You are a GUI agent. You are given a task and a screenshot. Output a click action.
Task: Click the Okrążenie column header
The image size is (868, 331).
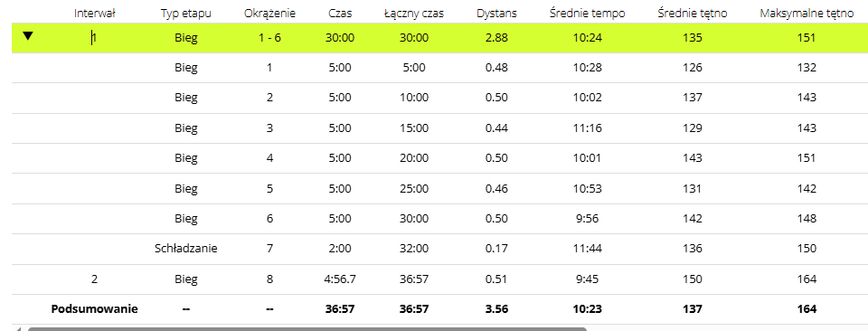269,14
